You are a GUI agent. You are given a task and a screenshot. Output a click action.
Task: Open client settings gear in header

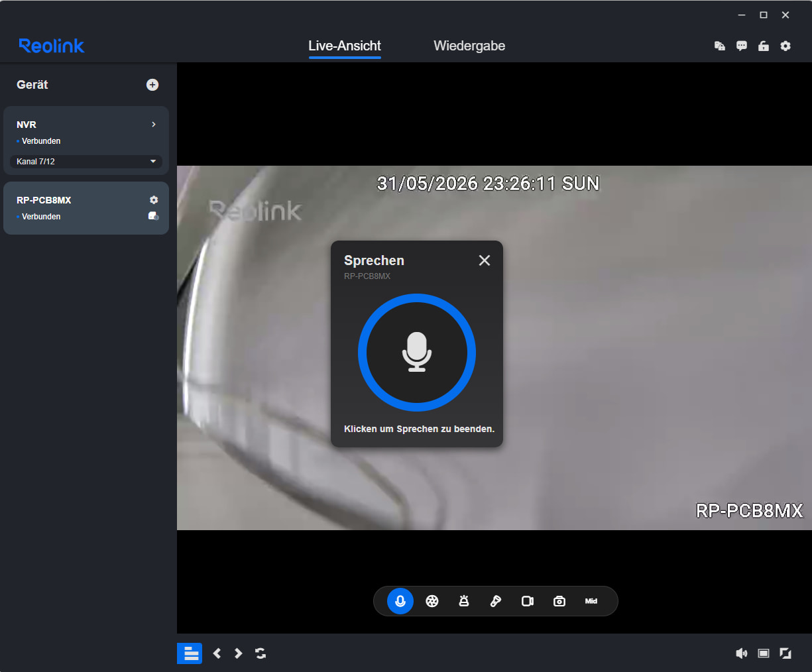(785, 46)
